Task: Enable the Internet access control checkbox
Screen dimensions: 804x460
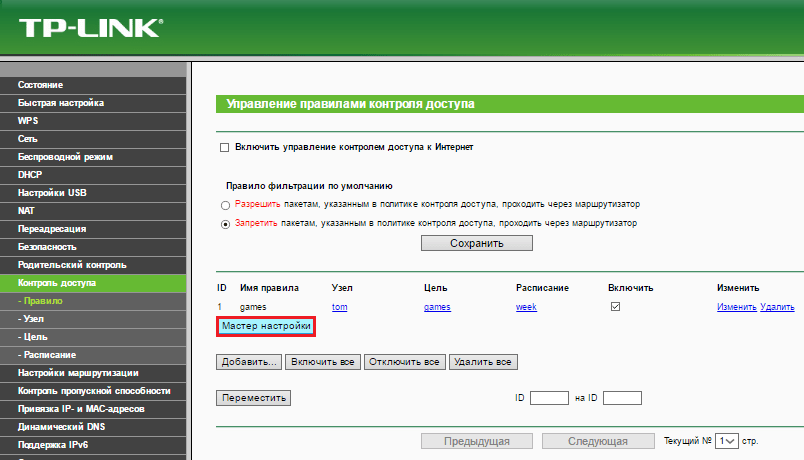Action: pyautogui.click(x=224, y=147)
